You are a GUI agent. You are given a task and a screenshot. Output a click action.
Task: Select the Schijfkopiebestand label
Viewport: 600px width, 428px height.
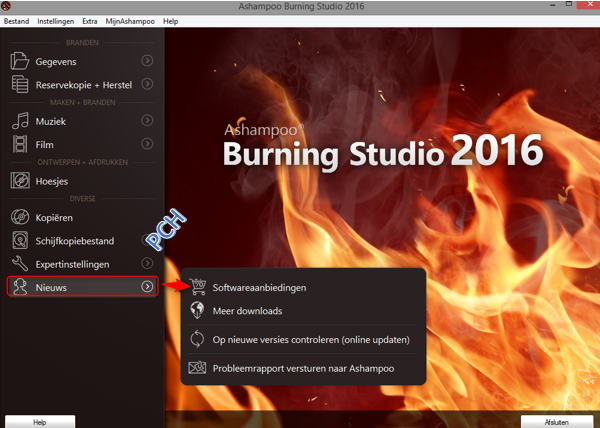pyautogui.click(x=75, y=241)
